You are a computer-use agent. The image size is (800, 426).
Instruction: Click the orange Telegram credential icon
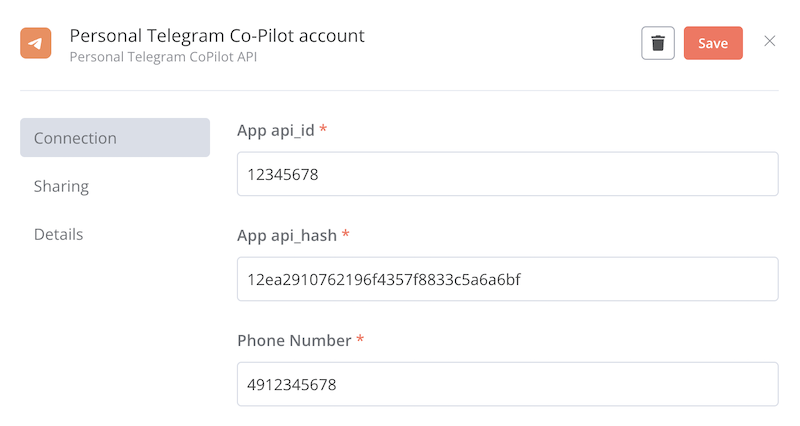click(36, 44)
